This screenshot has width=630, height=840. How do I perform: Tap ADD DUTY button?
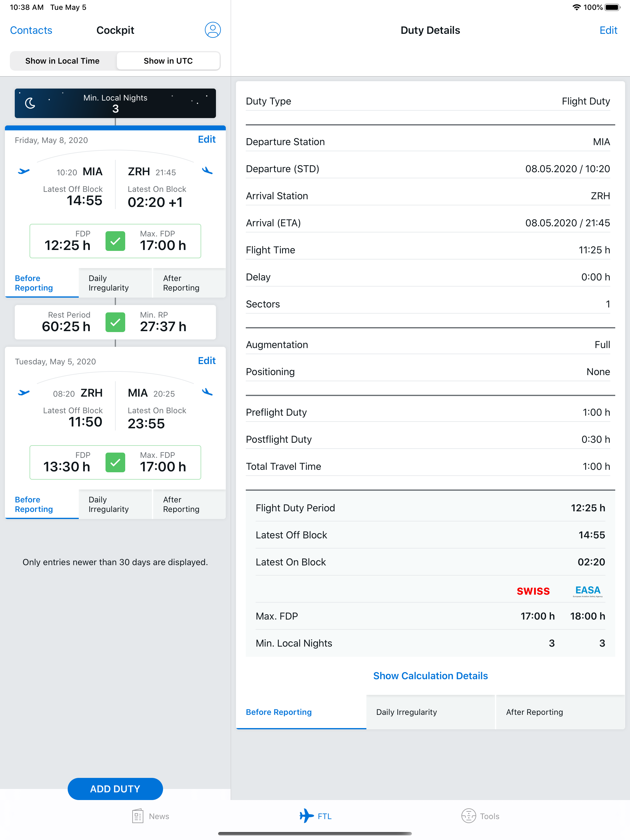pos(115,789)
